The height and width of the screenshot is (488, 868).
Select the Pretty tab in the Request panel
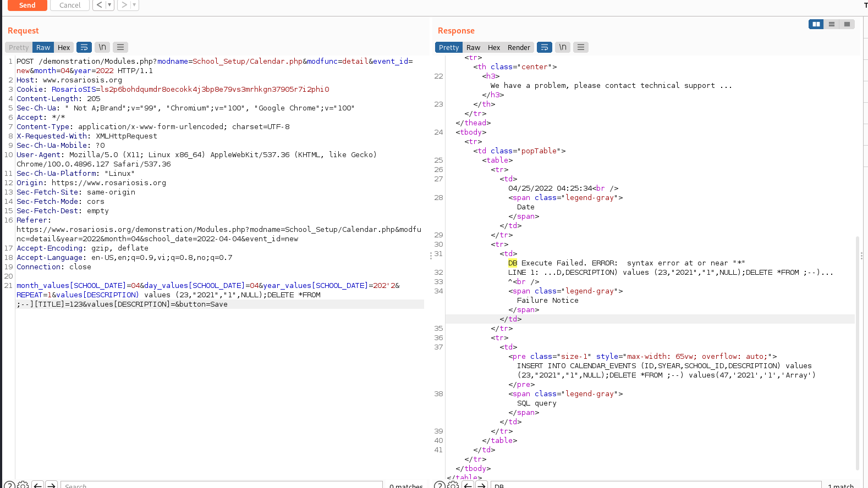(19, 47)
